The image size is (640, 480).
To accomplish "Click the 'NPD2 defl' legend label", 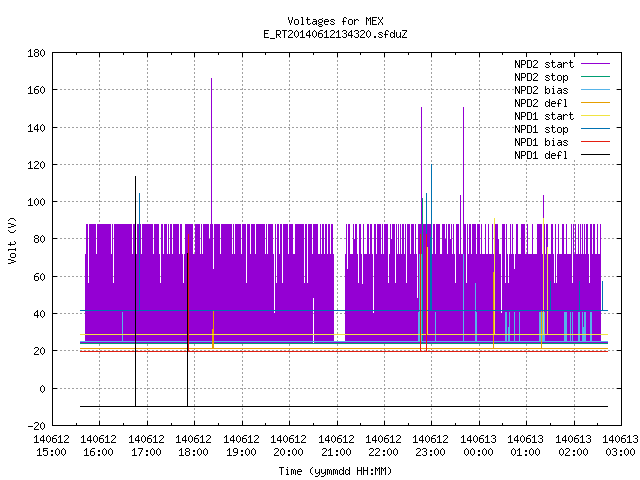I will (541, 103).
